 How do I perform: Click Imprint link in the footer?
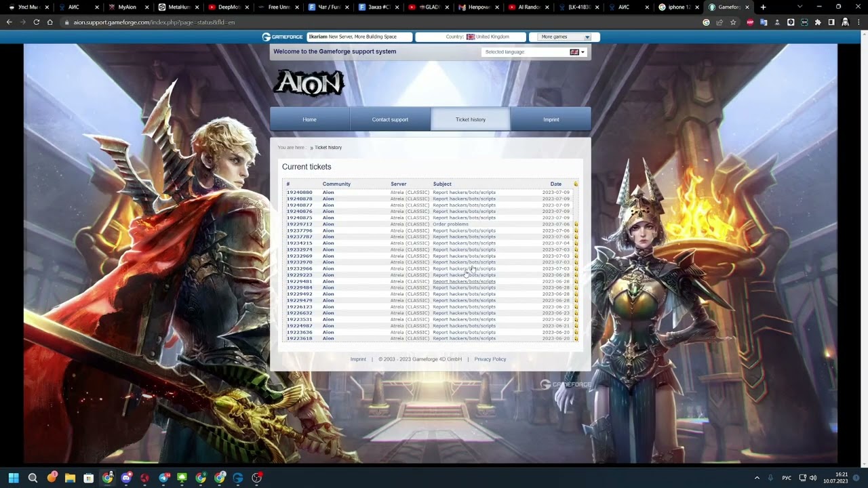358,359
